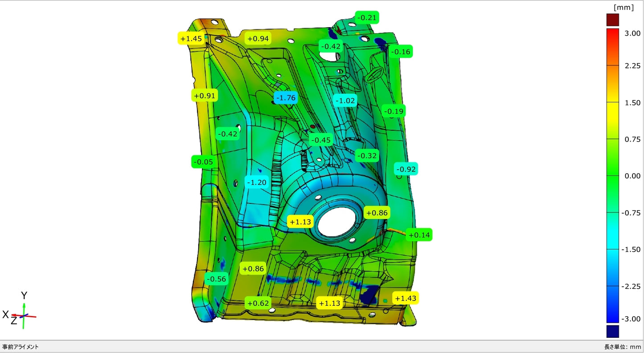Select the +1.43 deviation flag
The width and height of the screenshot is (644, 353).
(406, 298)
